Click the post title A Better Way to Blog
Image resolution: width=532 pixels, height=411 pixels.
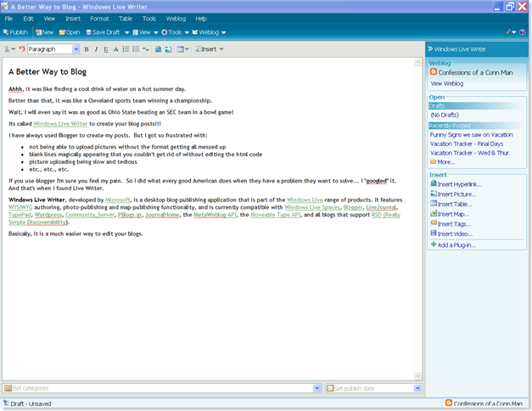(48, 72)
